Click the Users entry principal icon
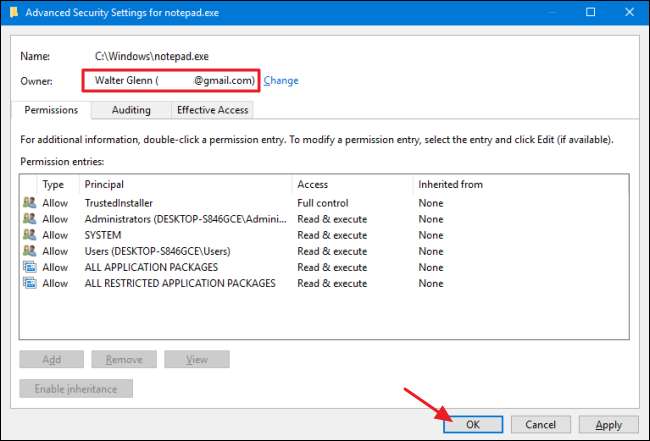The width and height of the screenshot is (650, 441). (x=28, y=251)
